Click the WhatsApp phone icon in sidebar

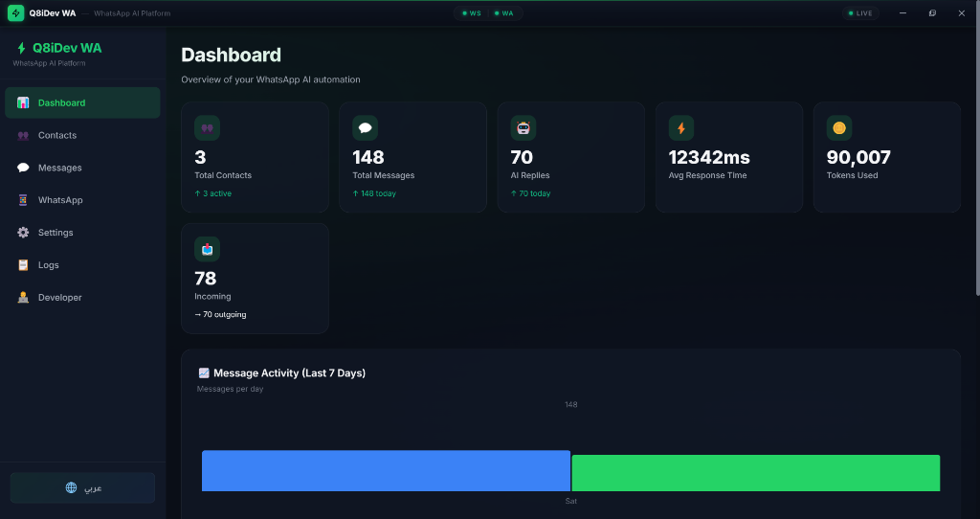tap(23, 200)
